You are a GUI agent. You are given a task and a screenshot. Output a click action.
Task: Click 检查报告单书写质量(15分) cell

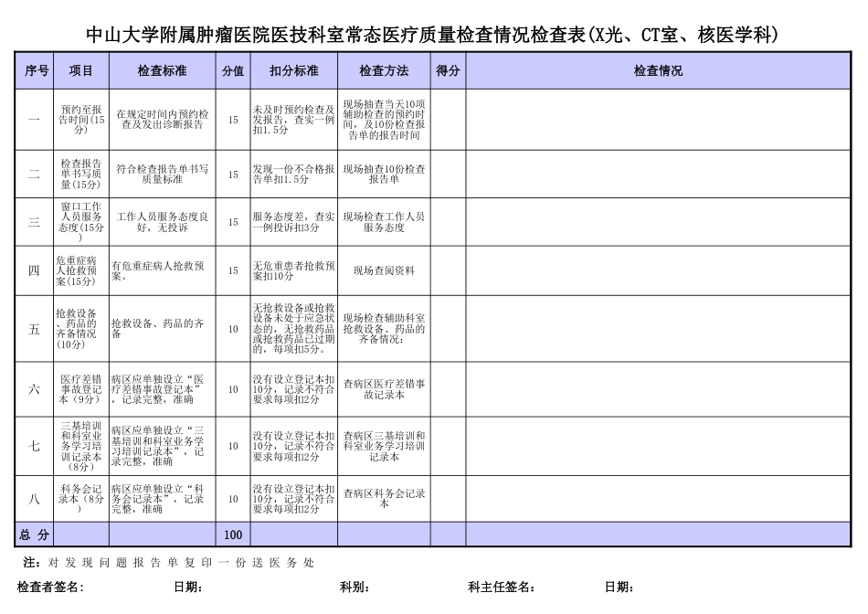point(81,174)
